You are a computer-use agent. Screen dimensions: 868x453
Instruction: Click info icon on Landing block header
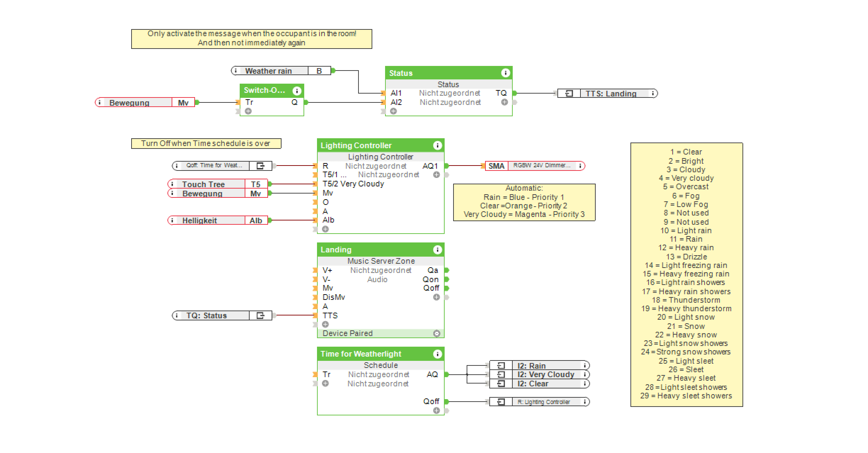pos(437,250)
